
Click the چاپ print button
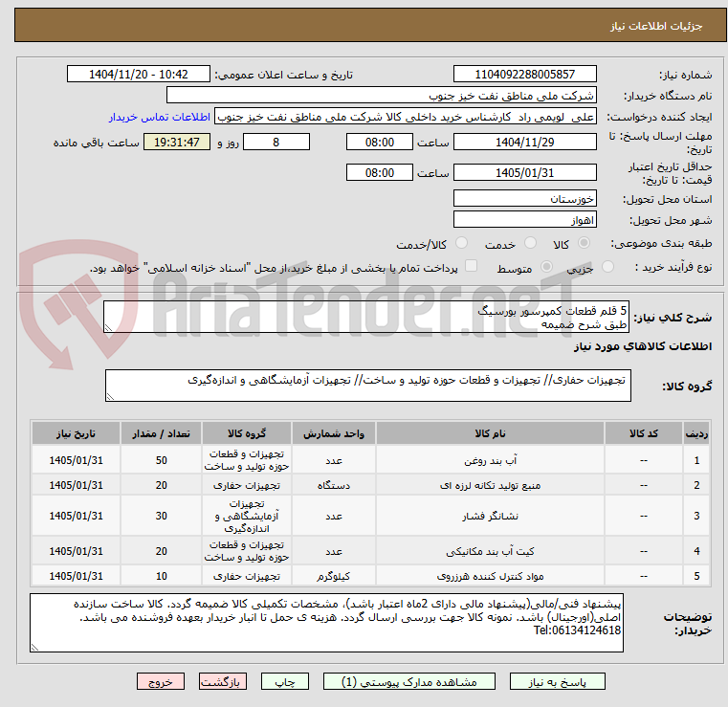(x=285, y=681)
